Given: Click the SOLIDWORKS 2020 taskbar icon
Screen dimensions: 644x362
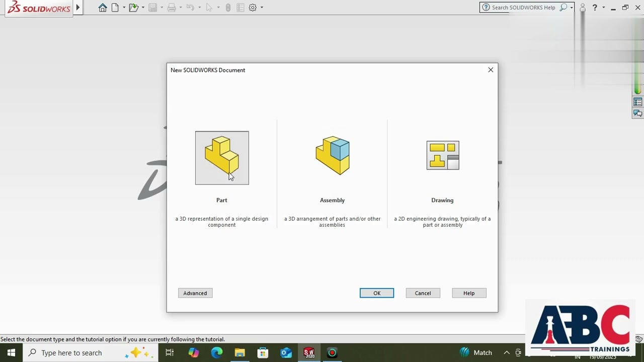Looking at the screenshot, I should point(309,353).
